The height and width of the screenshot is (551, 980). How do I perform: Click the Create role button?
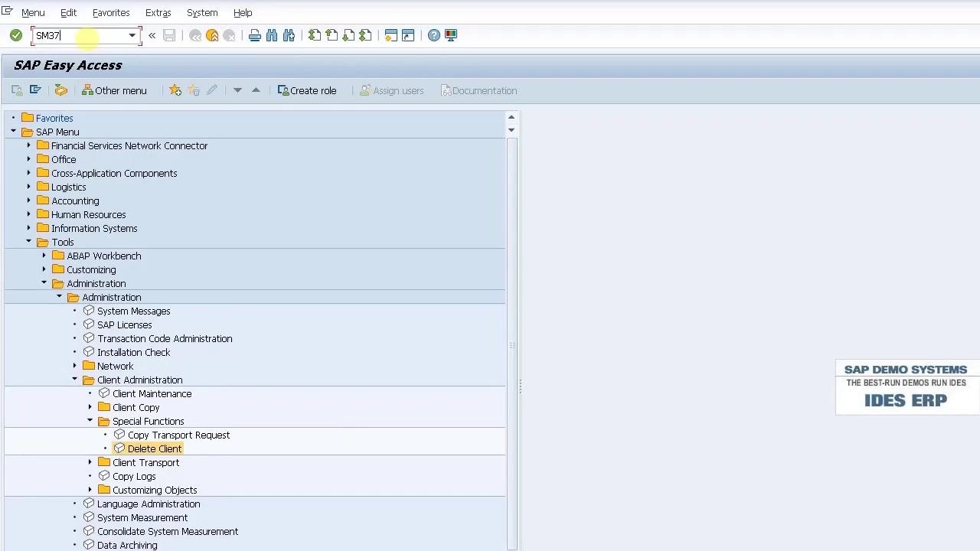[307, 90]
